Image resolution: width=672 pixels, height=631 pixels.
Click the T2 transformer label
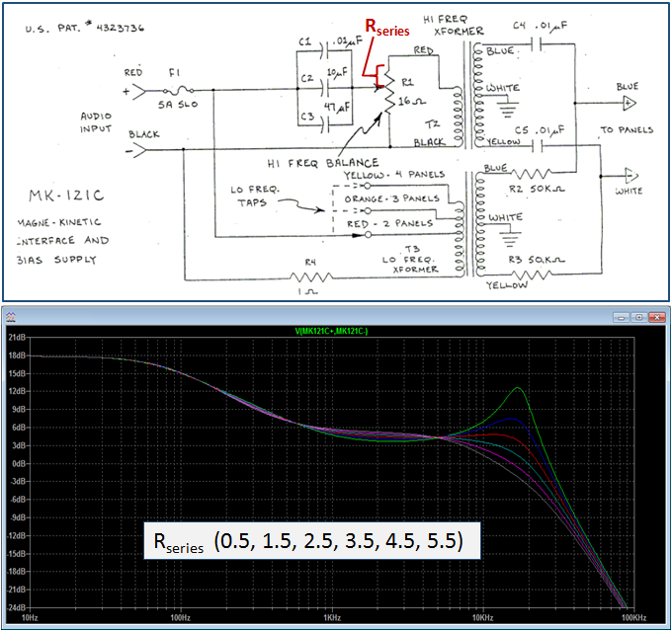(433, 124)
